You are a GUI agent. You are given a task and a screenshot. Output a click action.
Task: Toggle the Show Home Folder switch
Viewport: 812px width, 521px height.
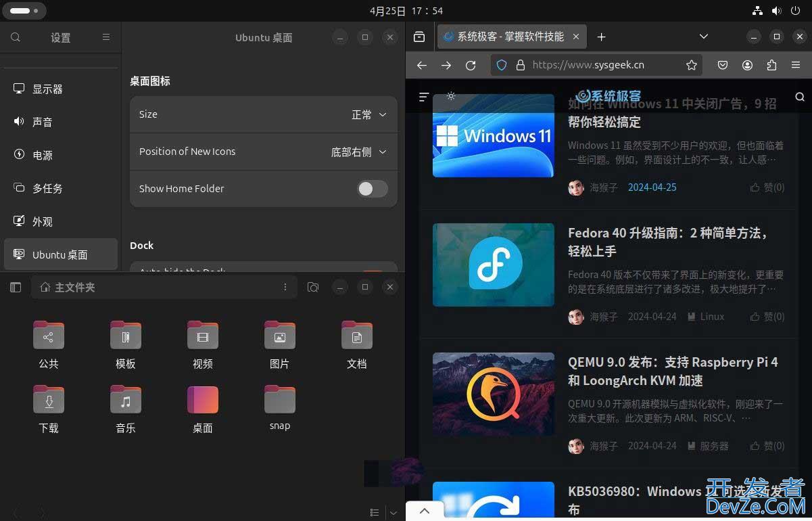(373, 189)
